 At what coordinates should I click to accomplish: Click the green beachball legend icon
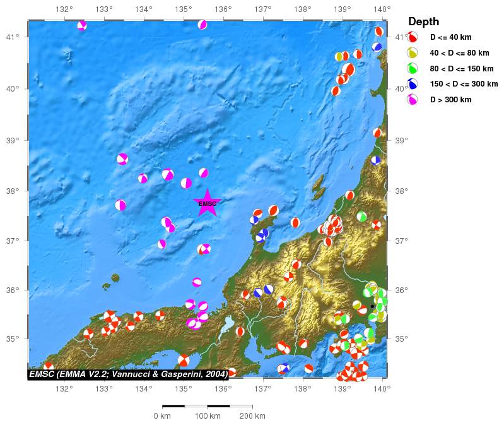[x=413, y=68]
